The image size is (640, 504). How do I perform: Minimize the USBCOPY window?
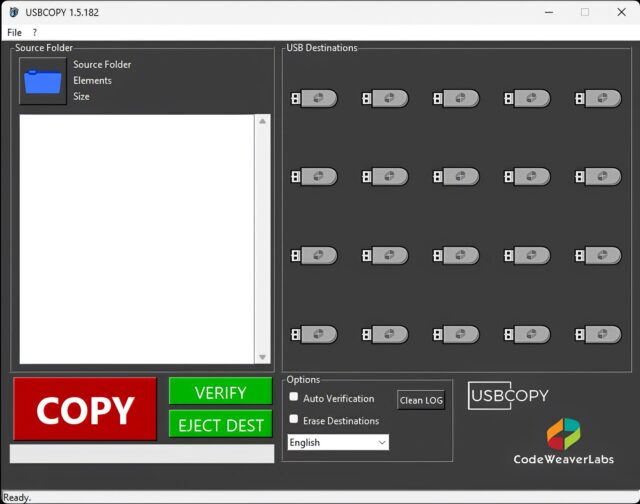click(x=549, y=12)
